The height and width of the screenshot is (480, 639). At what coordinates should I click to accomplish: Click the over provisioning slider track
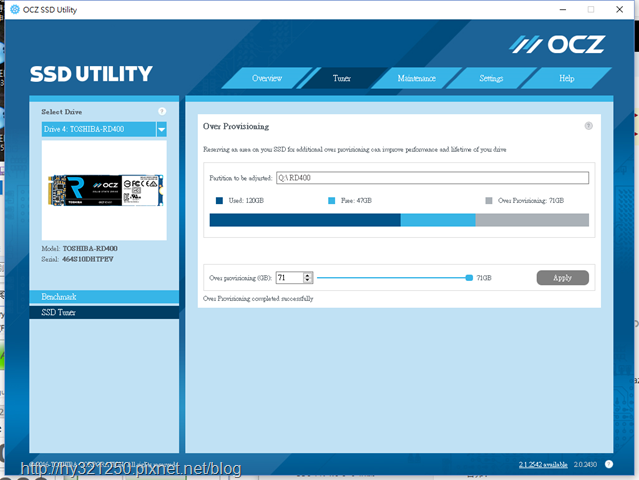pyautogui.click(x=391, y=278)
